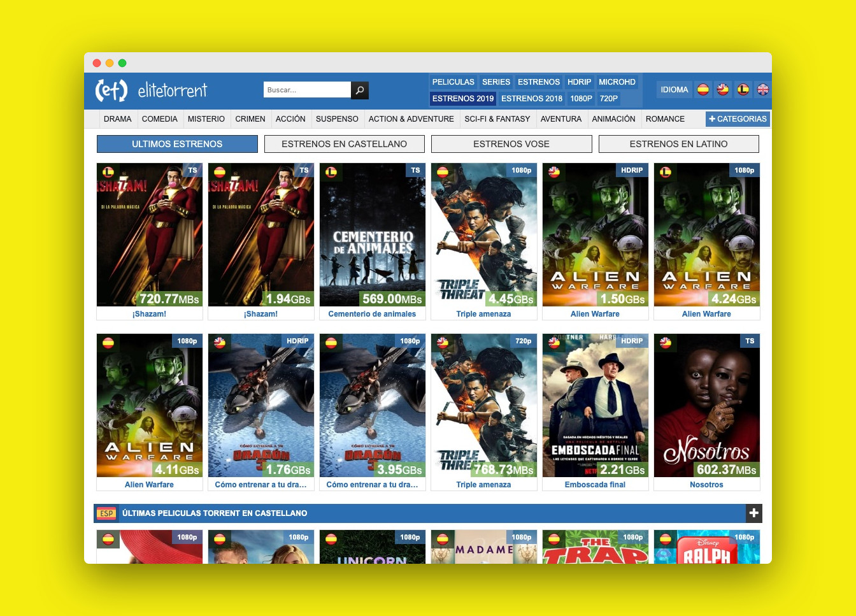
Task: Click the ESP badge in castellano section header
Action: [x=106, y=513]
